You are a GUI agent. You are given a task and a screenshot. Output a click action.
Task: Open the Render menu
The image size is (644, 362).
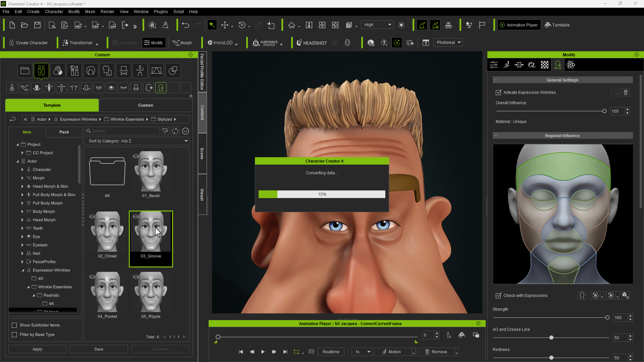(x=108, y=12)
